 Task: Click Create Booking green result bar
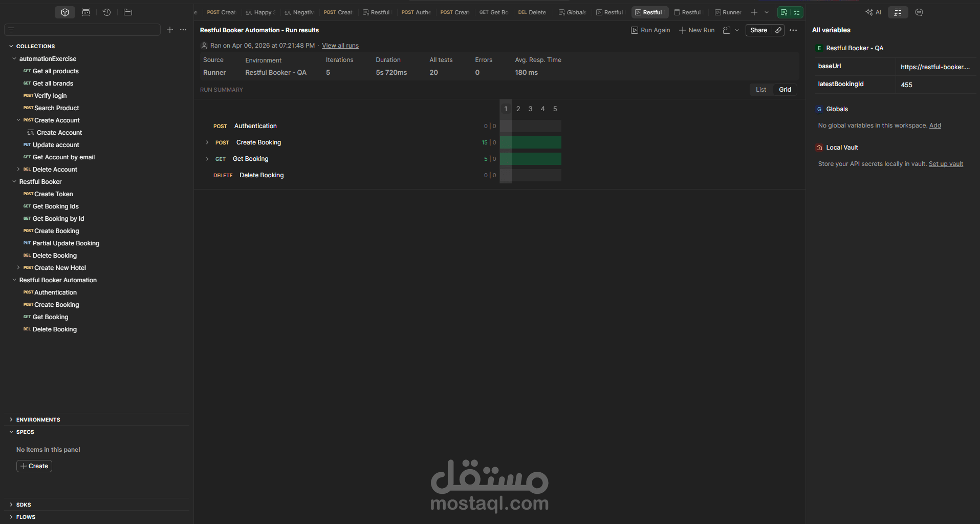click(531, 142)
